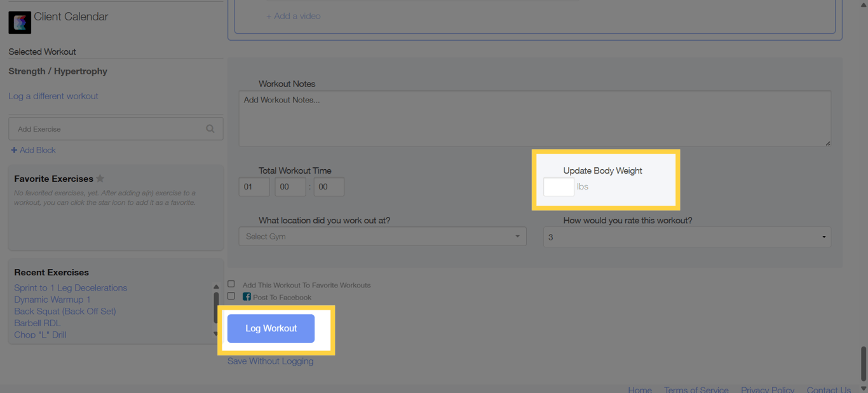Viewport: 868px width, 393px height.
Task: Pick Chop "L" Drill recent exercise
Action: pos(40,334)
